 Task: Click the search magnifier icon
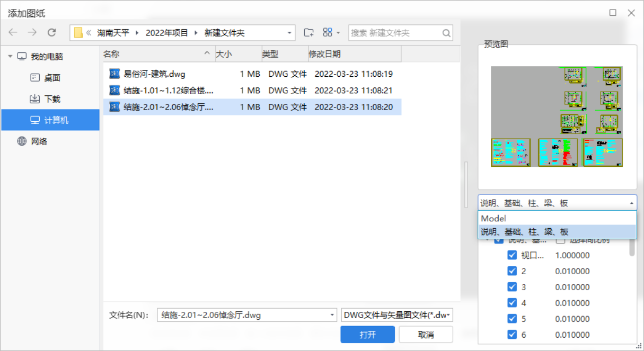[x=447, y=33]
